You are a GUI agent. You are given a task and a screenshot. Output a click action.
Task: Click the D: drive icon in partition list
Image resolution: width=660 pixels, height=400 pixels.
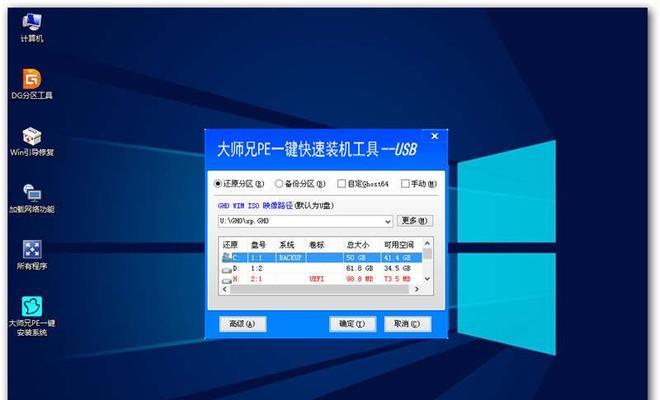tap(227, 269)
